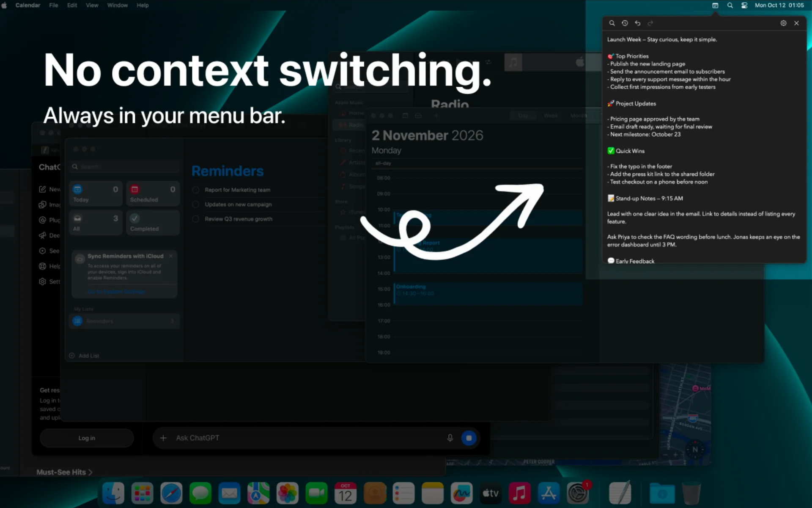The image size is (812, 508).
Task: Open System Settings from the Dock
Action: (578, 493)
